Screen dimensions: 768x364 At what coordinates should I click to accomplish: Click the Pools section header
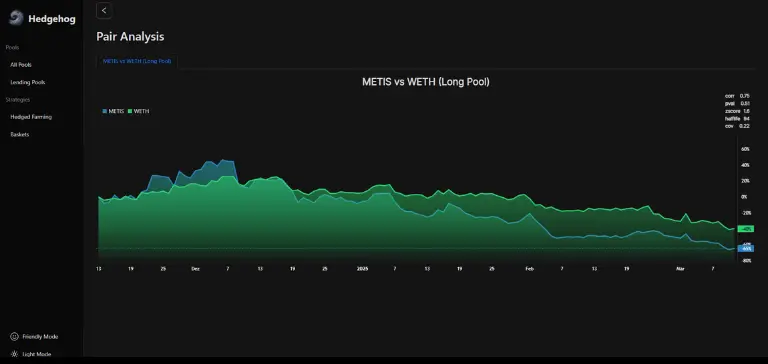pyautogui.click(x=12, y=48)
